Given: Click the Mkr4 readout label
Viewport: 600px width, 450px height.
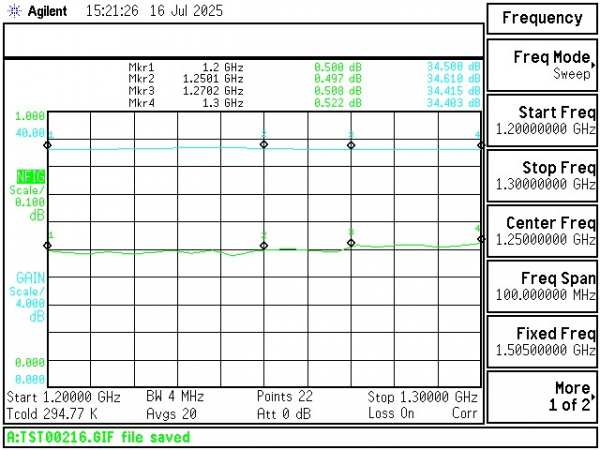Looking at the screenshot, I should (x=142, y=103).
